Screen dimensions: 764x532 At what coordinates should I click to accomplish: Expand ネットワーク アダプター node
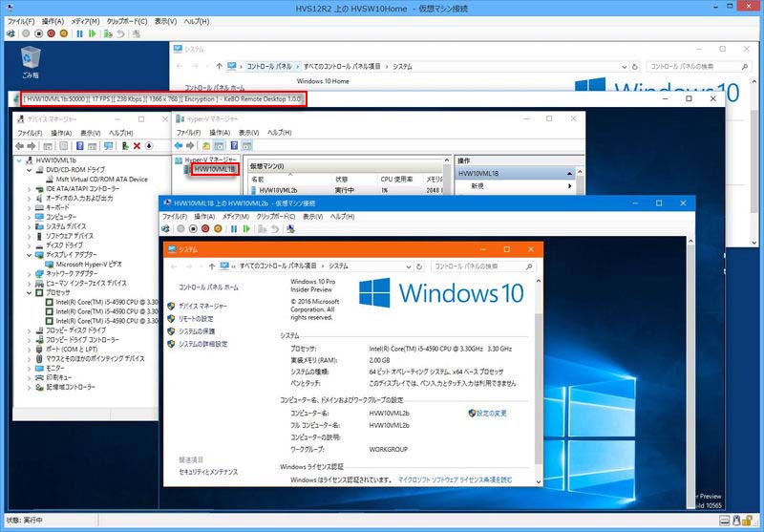tap(30, 274)
